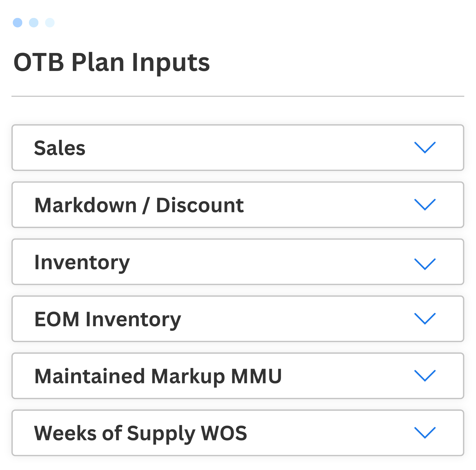Click the Maintained Markup MMU label
Viewport: 476px width, 470px height.
[x=158, y=377]
